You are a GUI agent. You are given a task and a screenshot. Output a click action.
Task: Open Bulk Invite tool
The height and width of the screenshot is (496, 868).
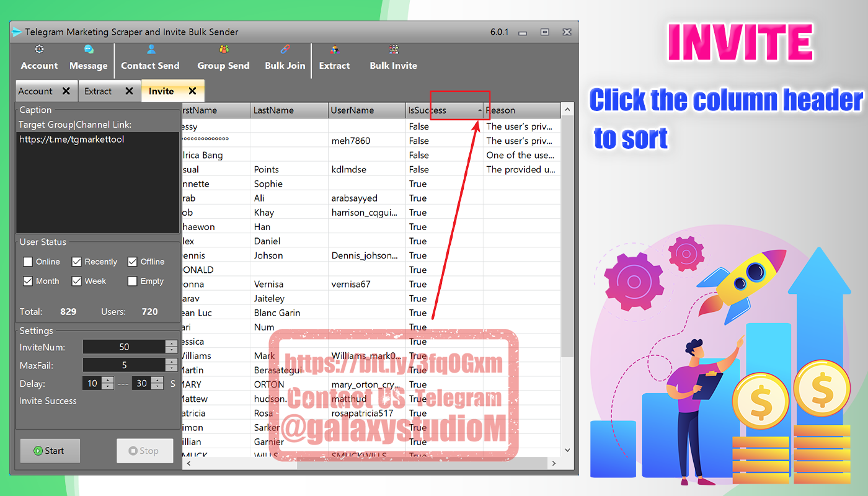tap(393, 58)
